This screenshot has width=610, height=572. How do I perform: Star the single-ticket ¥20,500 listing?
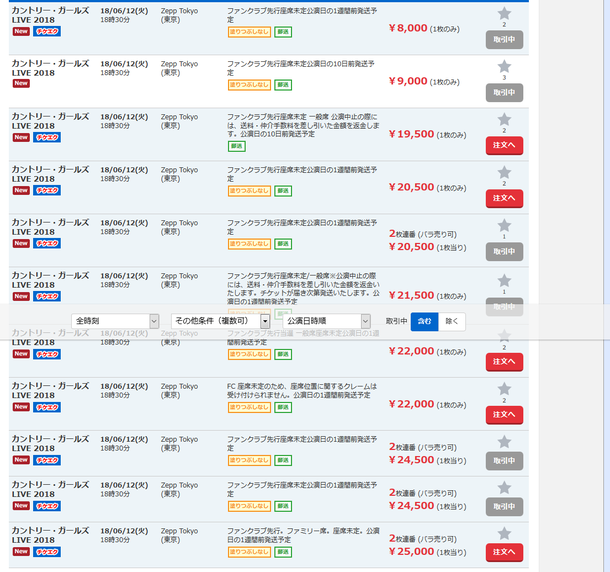[x=504, y=172]
